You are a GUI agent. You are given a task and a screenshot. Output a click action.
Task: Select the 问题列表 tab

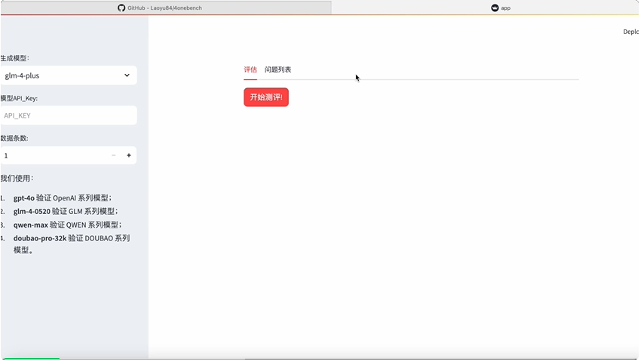point(278,70)
